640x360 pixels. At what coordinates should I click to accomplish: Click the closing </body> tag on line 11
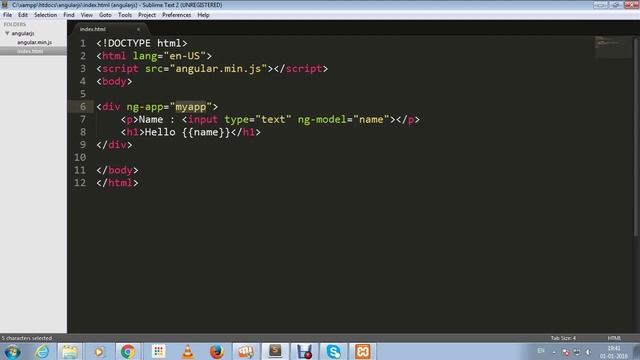(x=117, y=170)
